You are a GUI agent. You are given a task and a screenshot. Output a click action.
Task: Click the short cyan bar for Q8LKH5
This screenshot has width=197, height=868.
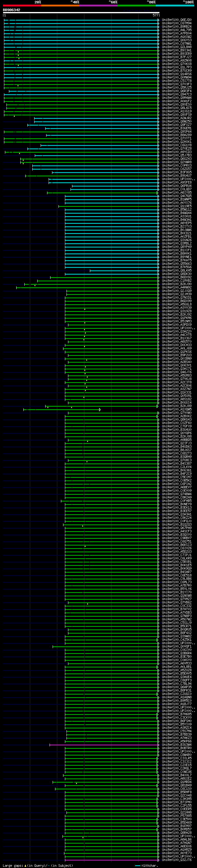tap(124, 270)
